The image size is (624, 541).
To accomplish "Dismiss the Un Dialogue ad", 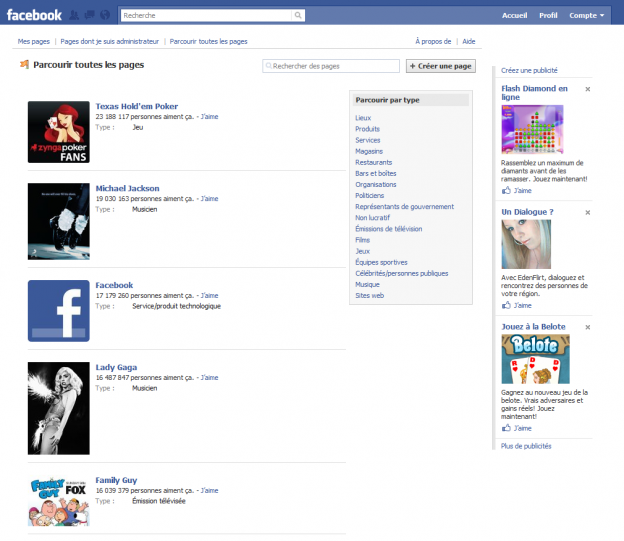I will pyautogui.click(x=587, y=213).
